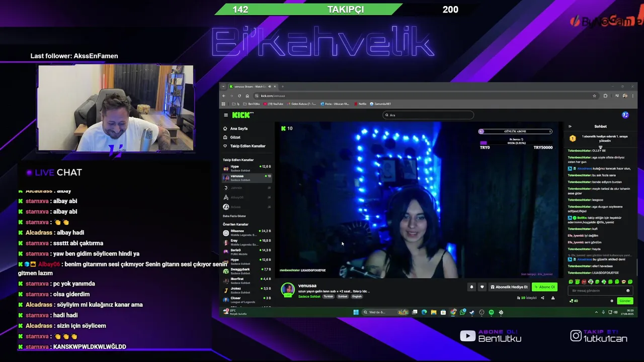Click the kick.com address bar

(x=423, y=96)
